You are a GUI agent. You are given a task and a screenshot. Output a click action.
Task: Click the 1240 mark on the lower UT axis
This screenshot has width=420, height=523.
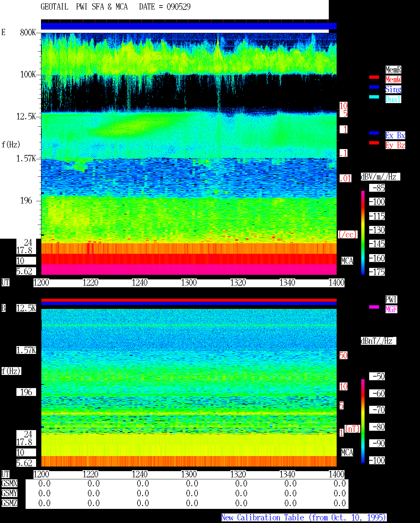click(x=140, y=474)
